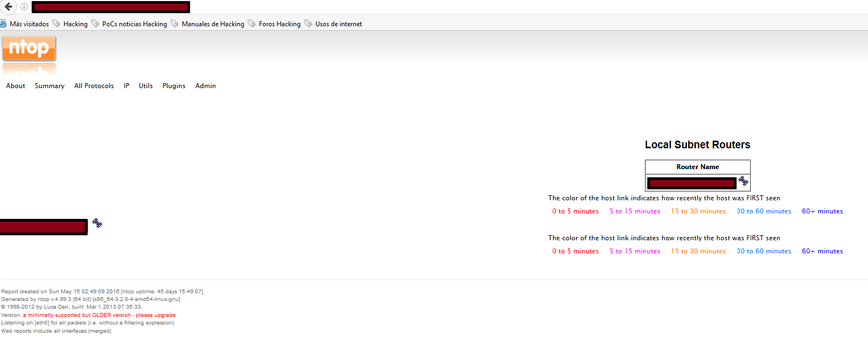The image size is (868, 342).
Task: Open the Manuales de Hacking bookmark
Action: tap(212, 24)
